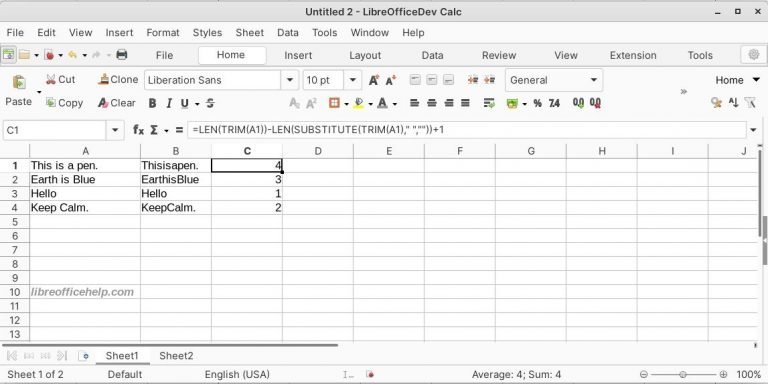The height and width of the screenshot is (384, 768).
Task: Align text right
Action: pyautogui.click(x=449, y=103)
